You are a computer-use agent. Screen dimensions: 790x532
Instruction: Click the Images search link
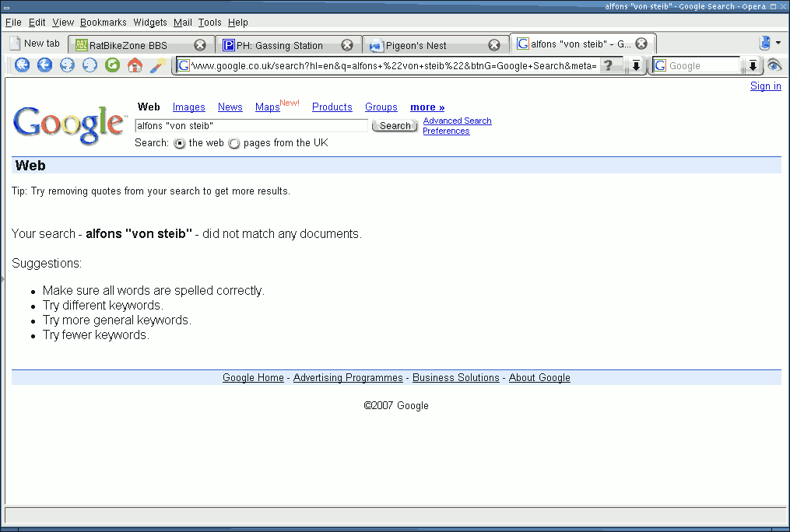(188, 107)
